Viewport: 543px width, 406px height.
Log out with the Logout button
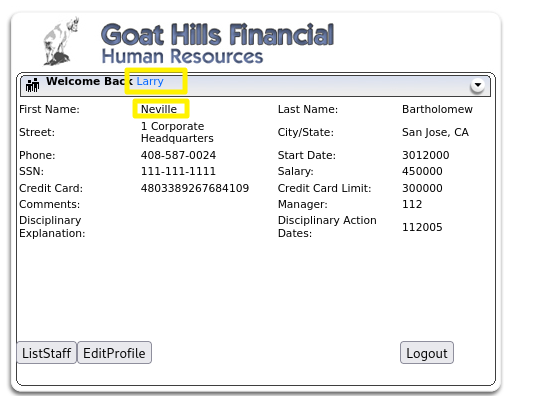click(427, 353)
